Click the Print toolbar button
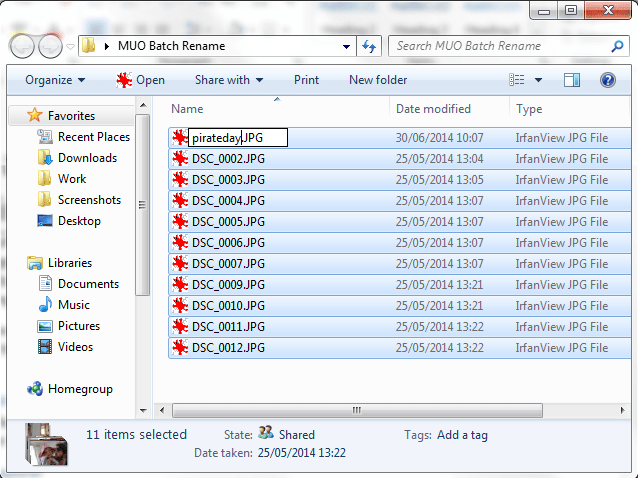The height and width of the screenshot is (478, 638). click(x=306, y=80)
